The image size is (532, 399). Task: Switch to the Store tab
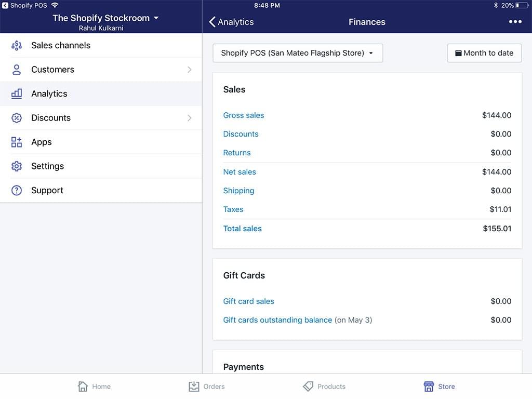[439, 387]
